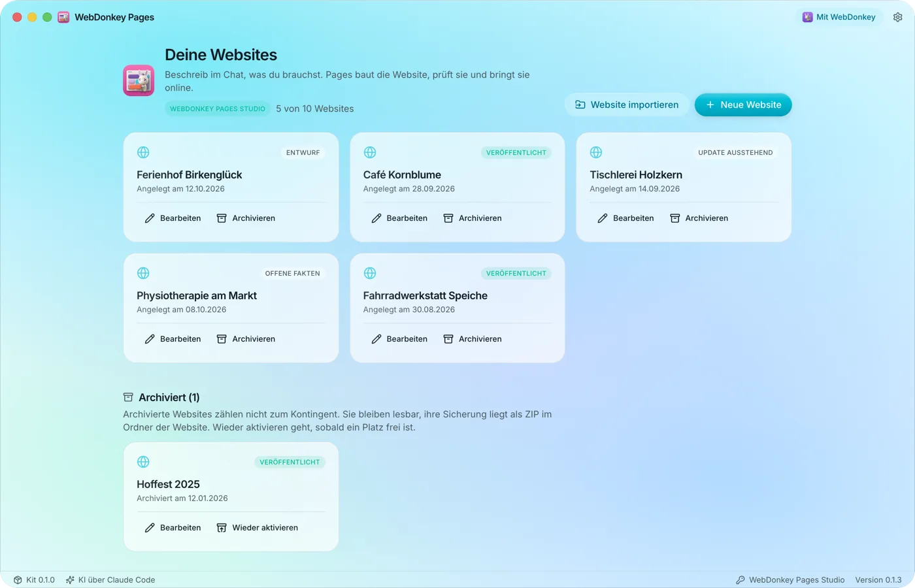
Task: Archive the Physiotherapie am Markt website
Action: click(x=246, y=339)
